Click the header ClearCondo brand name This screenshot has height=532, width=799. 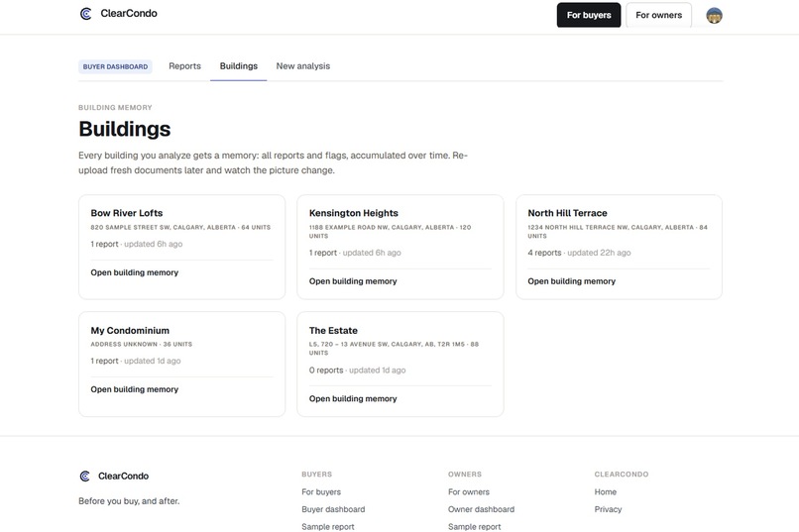coord(129,14)
